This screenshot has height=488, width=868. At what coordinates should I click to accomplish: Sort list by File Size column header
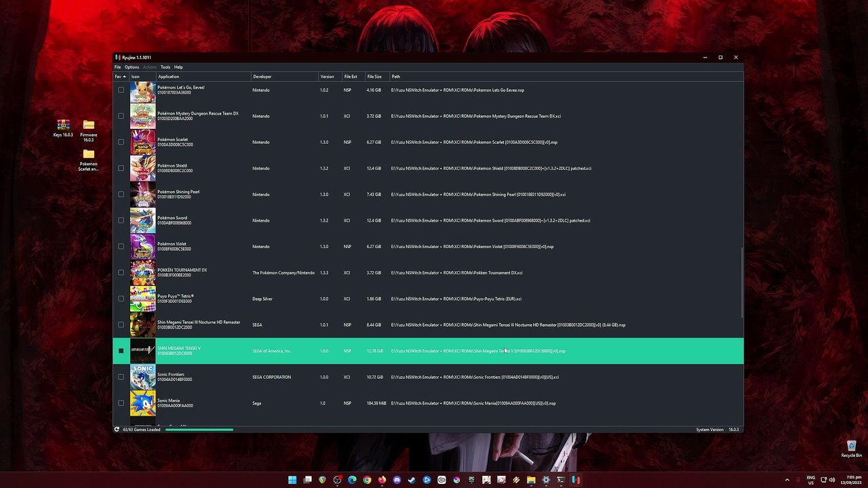377,77
